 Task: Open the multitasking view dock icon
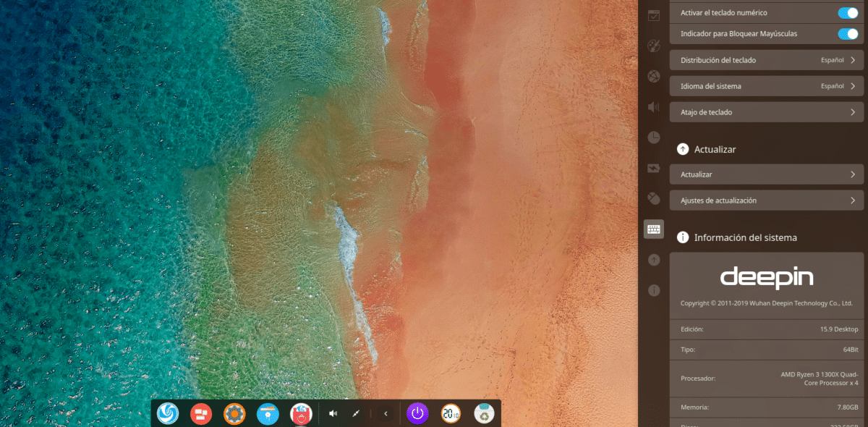point(200,413)
